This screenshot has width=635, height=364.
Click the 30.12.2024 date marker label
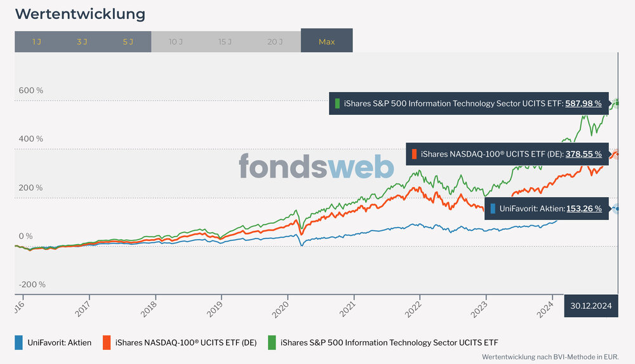coord(591,306)
